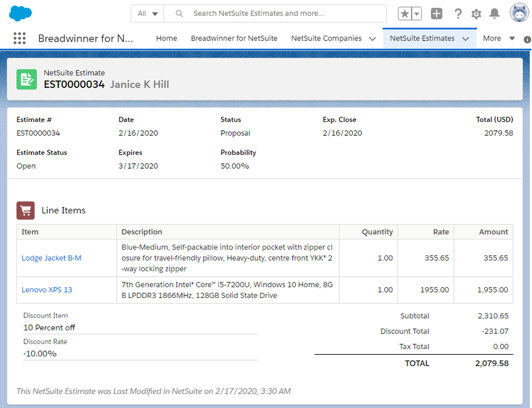The width and height of the screenshot is (532, 408).
Task: Open the App Launcher dots grid
Action: (x=19, y=38)
